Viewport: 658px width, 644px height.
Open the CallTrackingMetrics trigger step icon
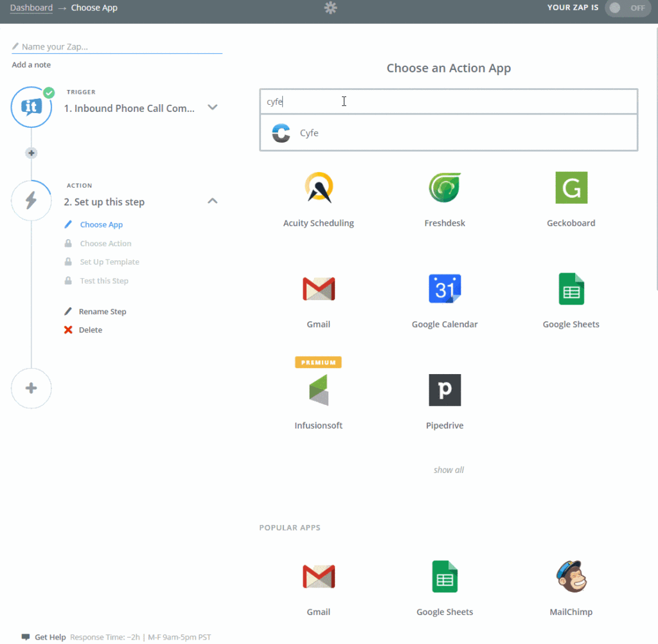(31, 107)
